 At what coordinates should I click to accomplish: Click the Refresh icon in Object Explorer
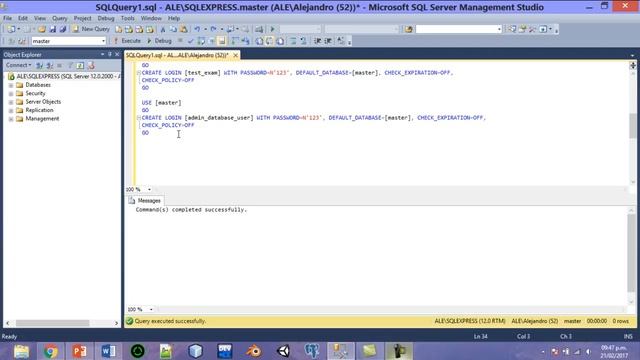click(x=80, y=65)
